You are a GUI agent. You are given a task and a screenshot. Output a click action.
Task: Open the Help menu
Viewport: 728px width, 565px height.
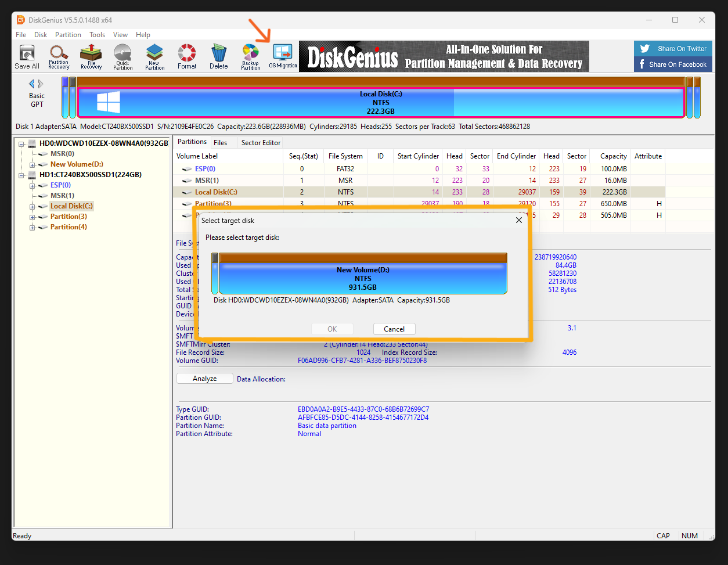(x=143, y=35)
